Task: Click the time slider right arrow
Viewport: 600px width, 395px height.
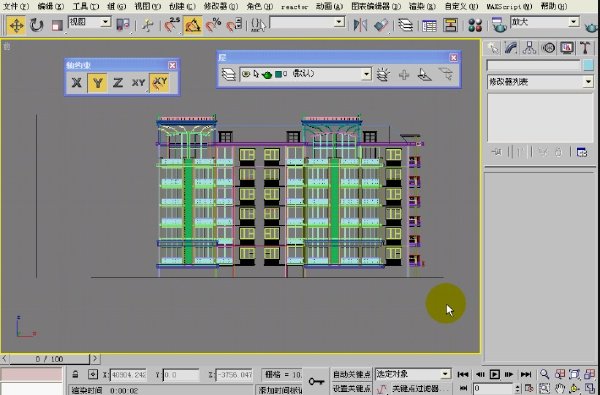Action: click(95, 359)
